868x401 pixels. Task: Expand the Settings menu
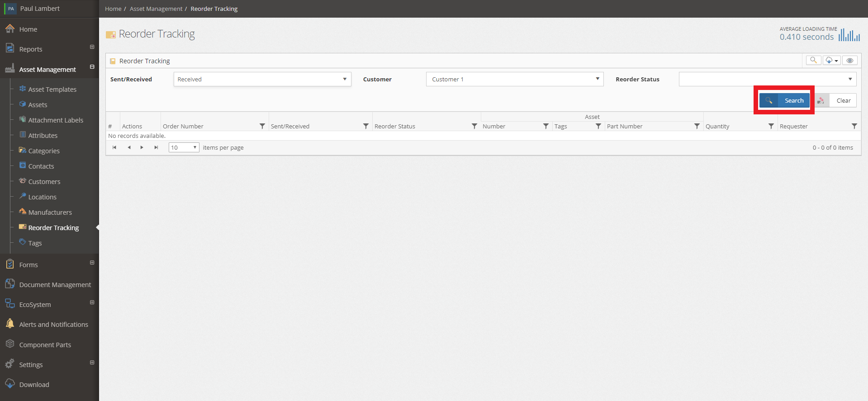(92, 363)
